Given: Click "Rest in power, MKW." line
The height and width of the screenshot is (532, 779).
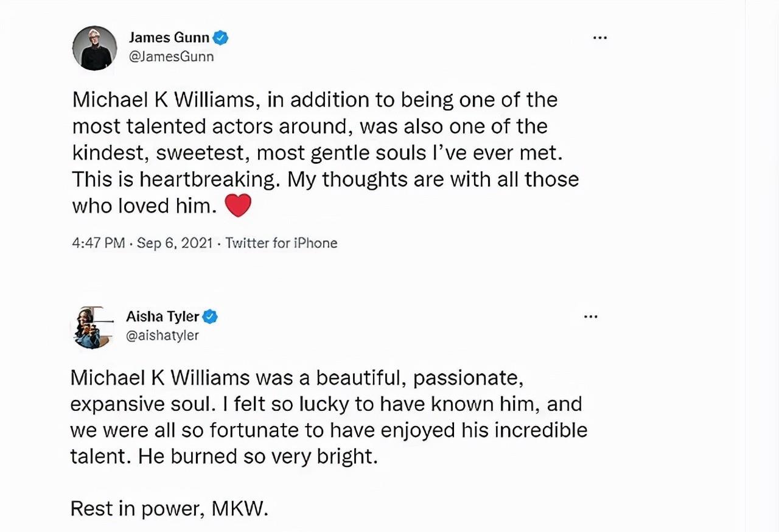Looking at the screenshot, I should click(x=169, y=508).
